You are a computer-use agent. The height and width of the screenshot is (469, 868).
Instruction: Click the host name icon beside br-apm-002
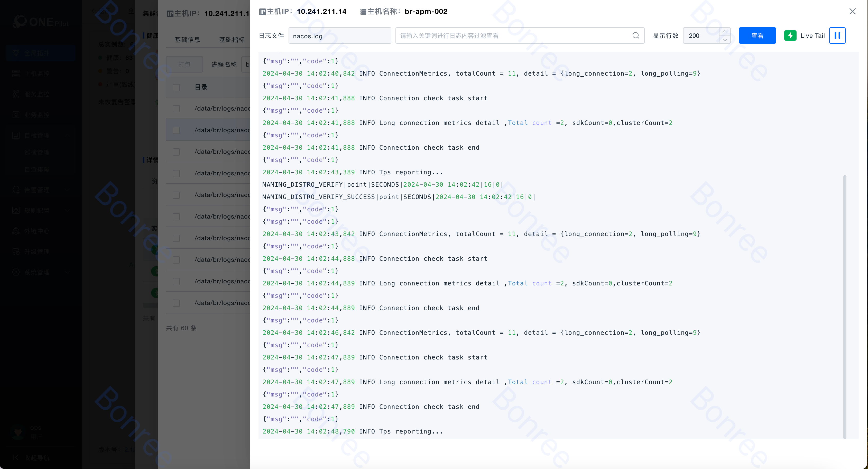(363, 12)
